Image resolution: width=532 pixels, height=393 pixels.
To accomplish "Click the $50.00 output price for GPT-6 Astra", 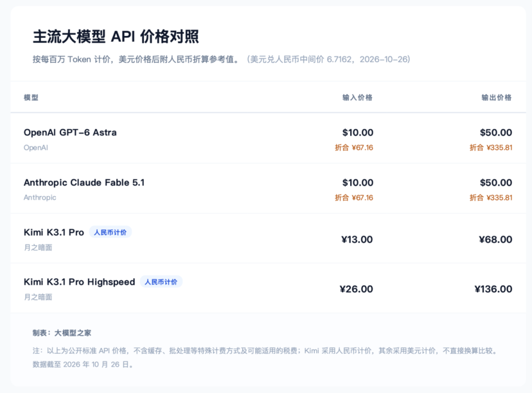I will pos(496,132).
